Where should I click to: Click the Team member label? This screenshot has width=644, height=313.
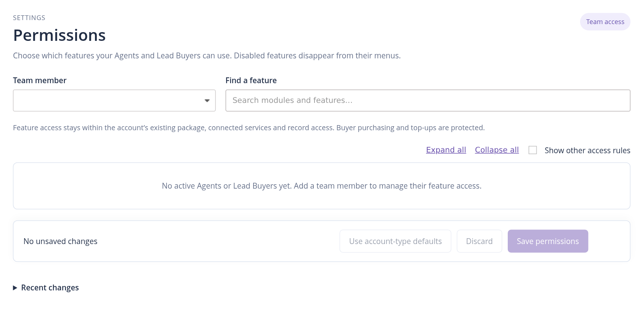point(40,80)
